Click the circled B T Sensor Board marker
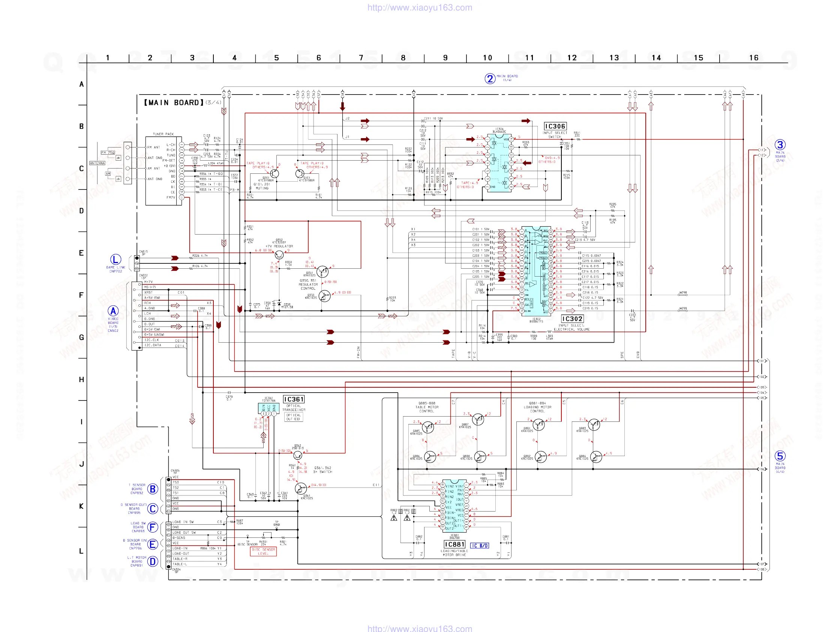This screenshot has width=840, height=632. tap(153, 489)
